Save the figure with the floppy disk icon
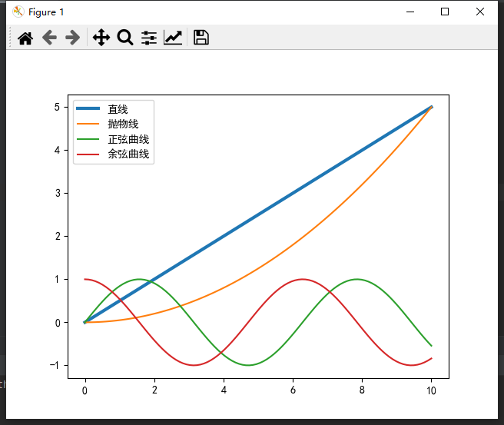 (201, 38)
